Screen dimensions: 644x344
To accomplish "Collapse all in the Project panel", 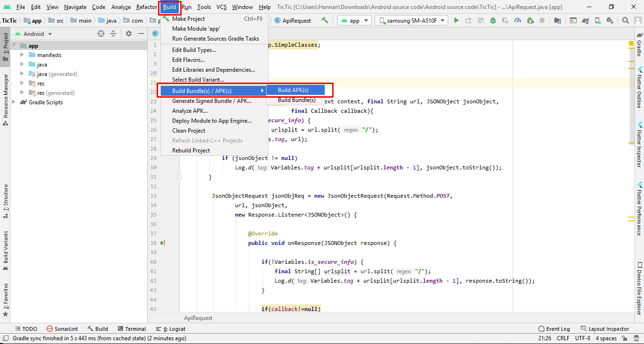I will point(113,34).
